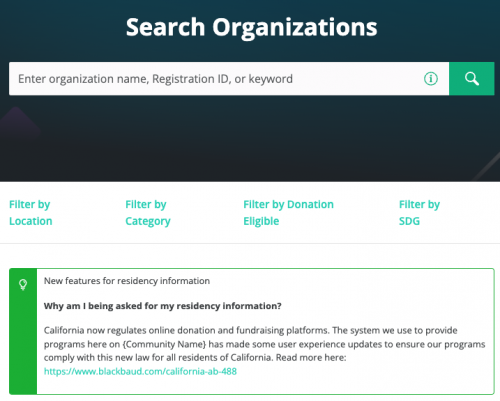Click the magnifying glass search button
Viewport: 500px width, 401px height.
472,79
